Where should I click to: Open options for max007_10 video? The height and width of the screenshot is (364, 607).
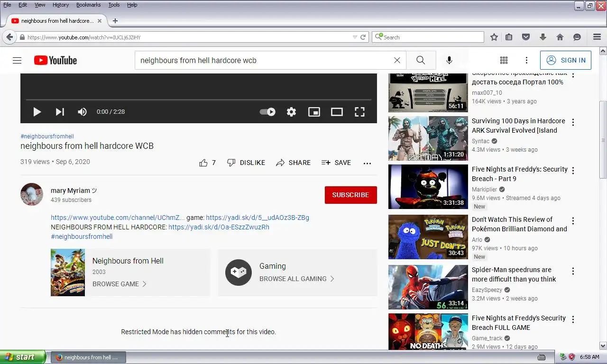point(573,76)
